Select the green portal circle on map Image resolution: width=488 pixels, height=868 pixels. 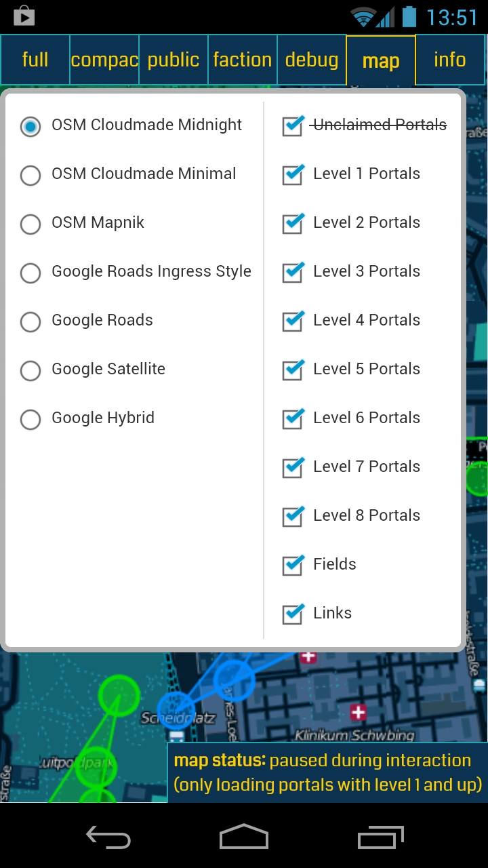(x=119, y=695)
